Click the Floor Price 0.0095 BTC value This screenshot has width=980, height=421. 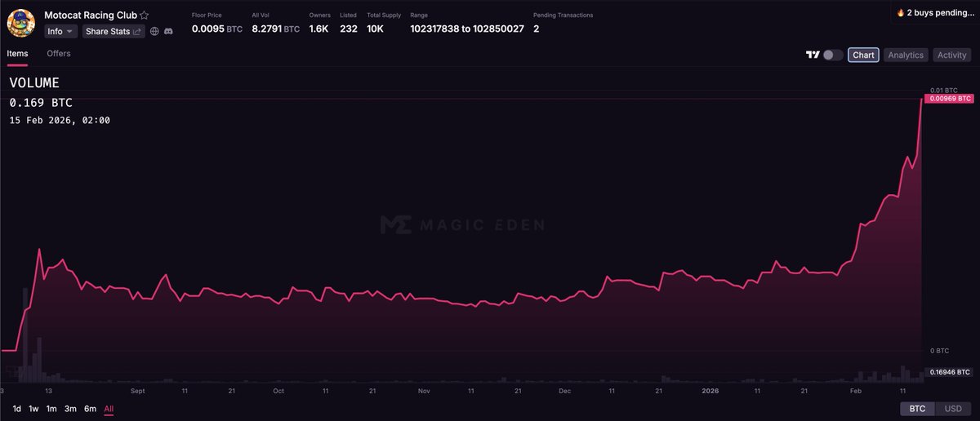click(217, 29)
